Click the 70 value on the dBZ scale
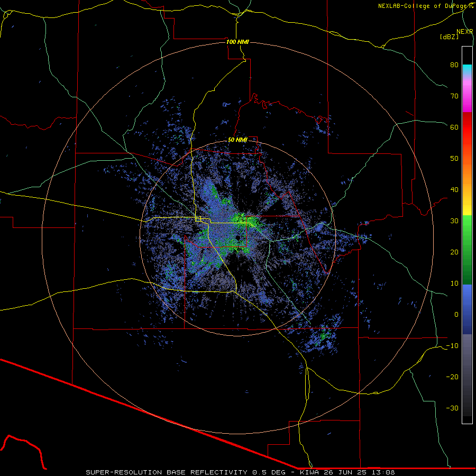The image size is (476, 476). [454, 96]
